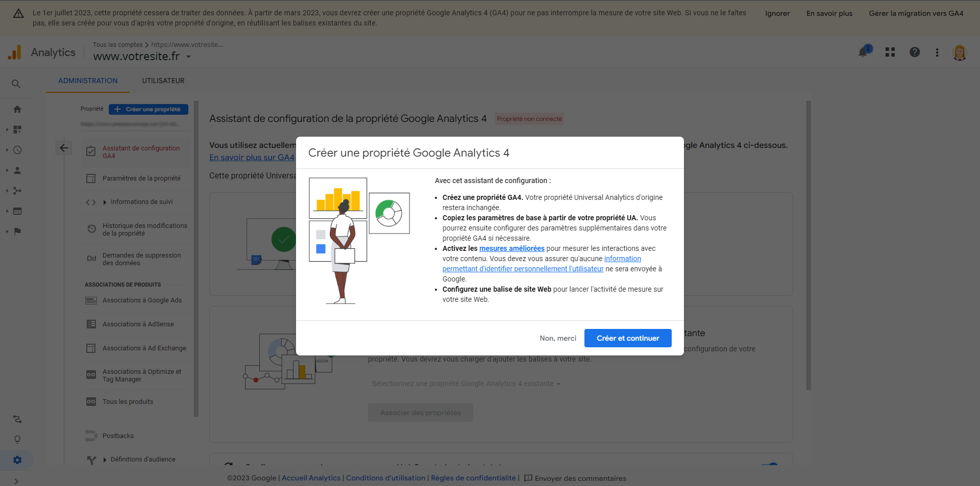Open the Attribution icon in the sidebar
980x486 pixels.
17,419
